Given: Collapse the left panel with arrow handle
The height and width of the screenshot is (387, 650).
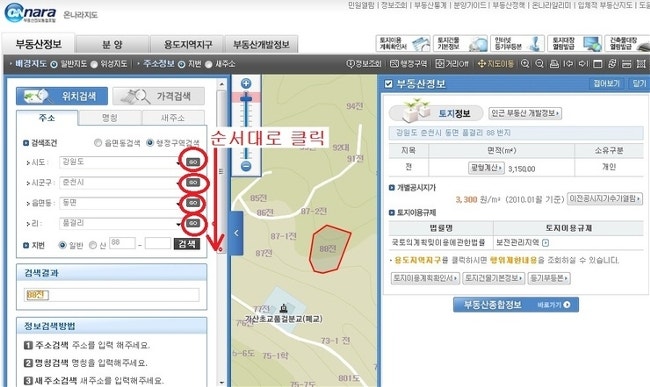Looking at the screenshot, I should click(236, 233).
